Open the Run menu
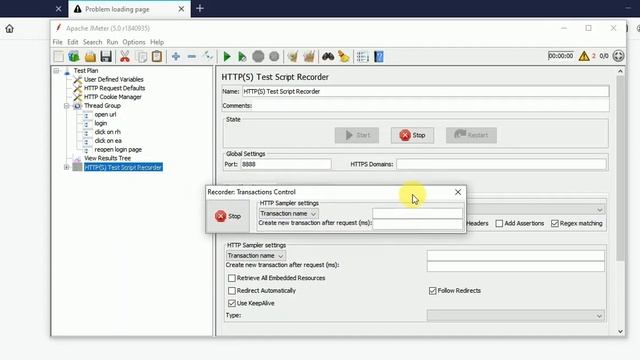Image resolution: width=640 pixels, height=360 pixels. coord(112,42)
